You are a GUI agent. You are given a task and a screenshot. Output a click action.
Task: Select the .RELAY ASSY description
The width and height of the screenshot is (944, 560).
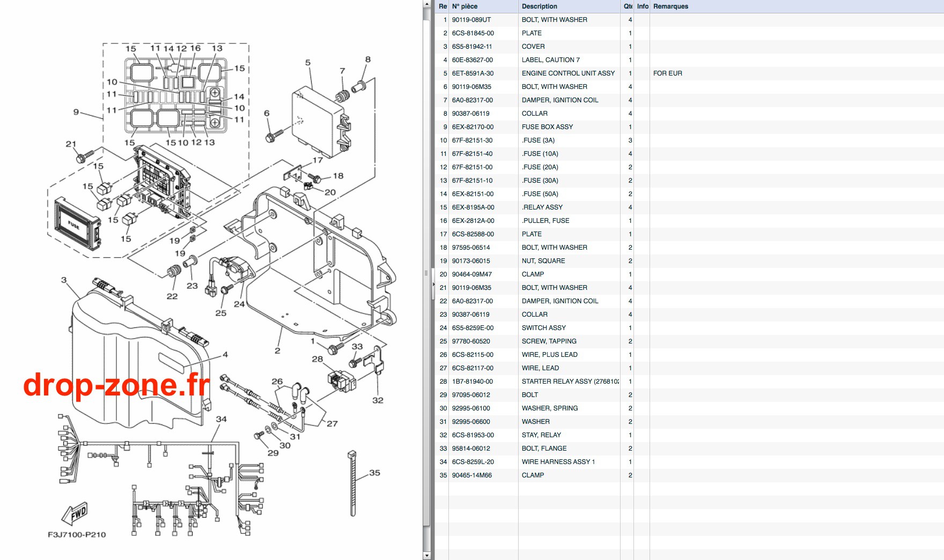[x=542, y=207]
